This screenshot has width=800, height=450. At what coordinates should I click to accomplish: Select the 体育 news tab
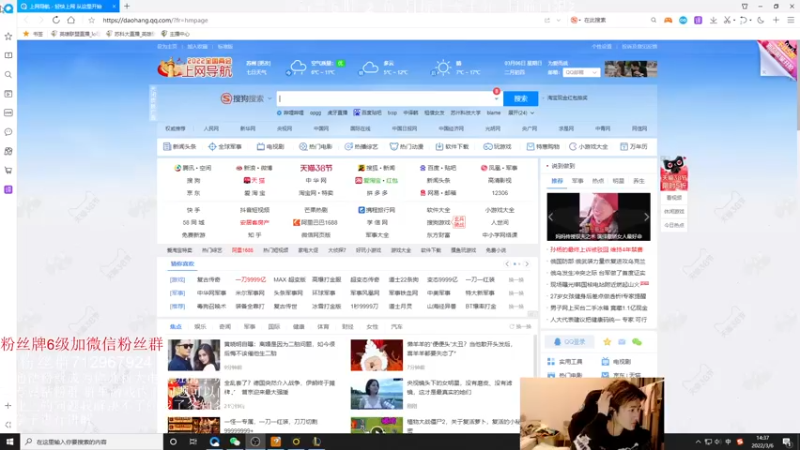pos(323,327)
